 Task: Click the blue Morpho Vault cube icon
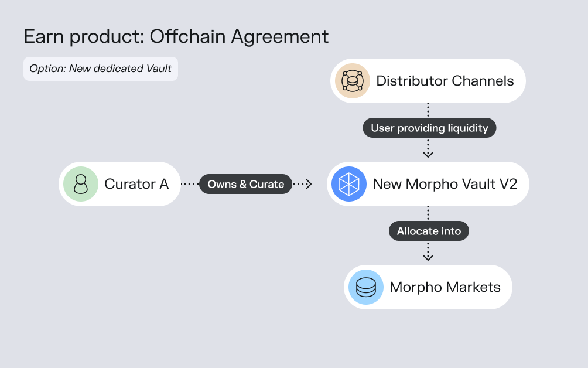(x=349, y=184)
